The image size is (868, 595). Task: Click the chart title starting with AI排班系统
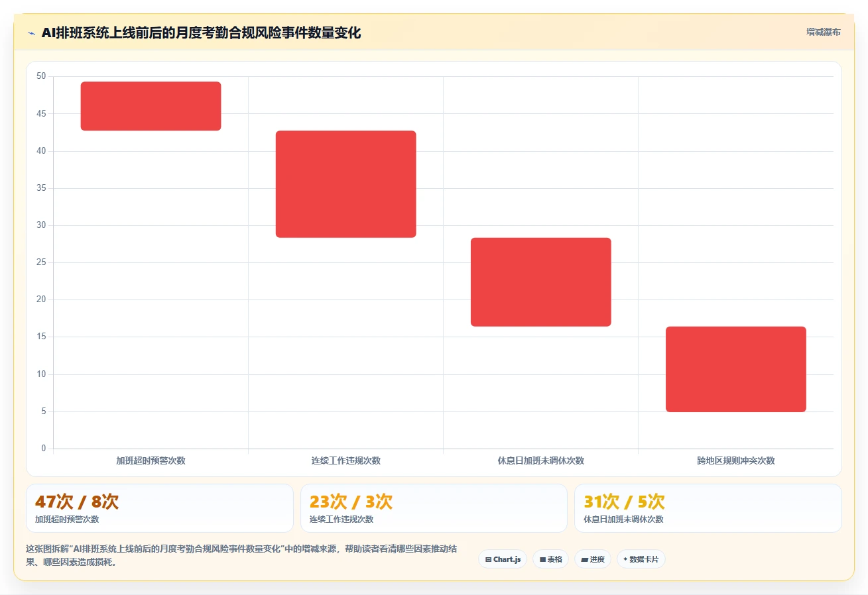pos(201,33)
